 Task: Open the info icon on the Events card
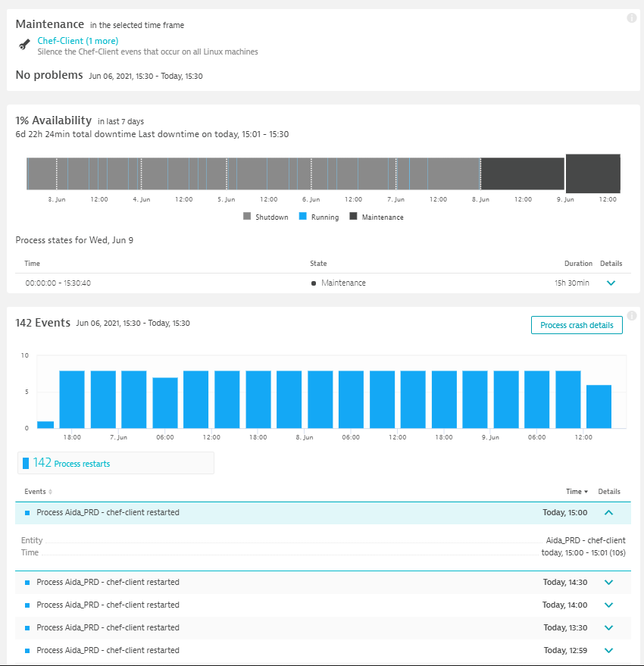pos(631,317)
